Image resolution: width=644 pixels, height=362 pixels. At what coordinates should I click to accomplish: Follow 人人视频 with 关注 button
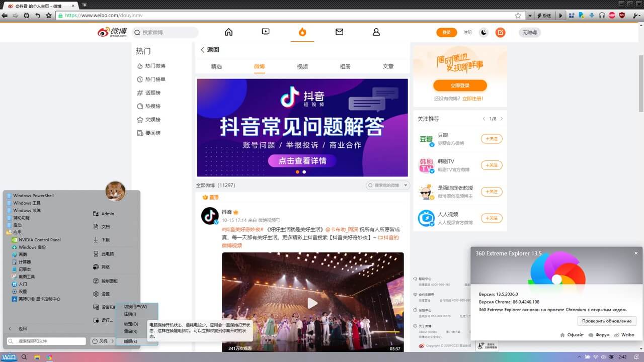tap(492, 218)
